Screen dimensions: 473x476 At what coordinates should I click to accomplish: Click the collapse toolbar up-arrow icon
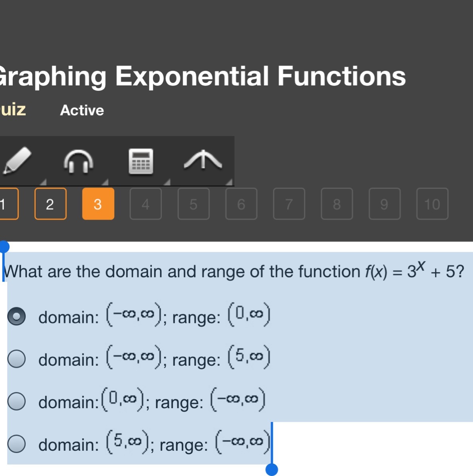tap(203, 160)
